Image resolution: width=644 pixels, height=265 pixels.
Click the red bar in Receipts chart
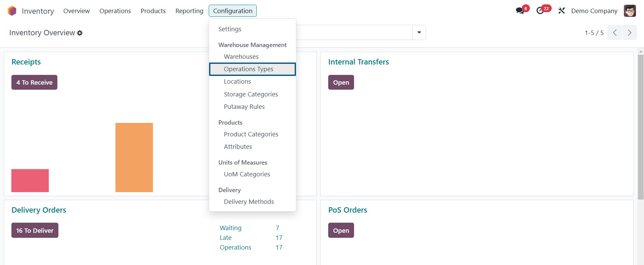[x=30, y=181]
